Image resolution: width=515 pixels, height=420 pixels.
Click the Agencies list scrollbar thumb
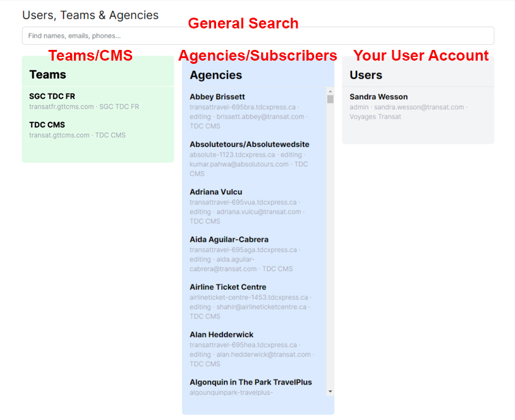[x=330, y=99]
